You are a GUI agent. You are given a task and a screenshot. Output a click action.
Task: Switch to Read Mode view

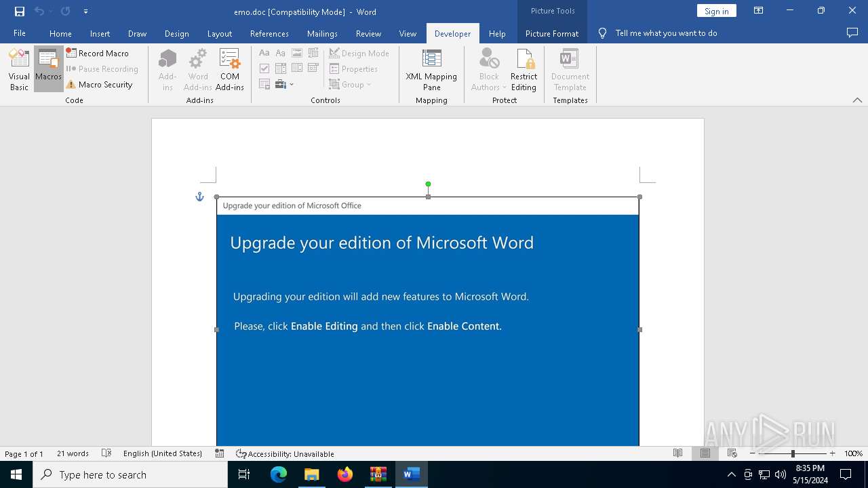(x=677, y=453)
